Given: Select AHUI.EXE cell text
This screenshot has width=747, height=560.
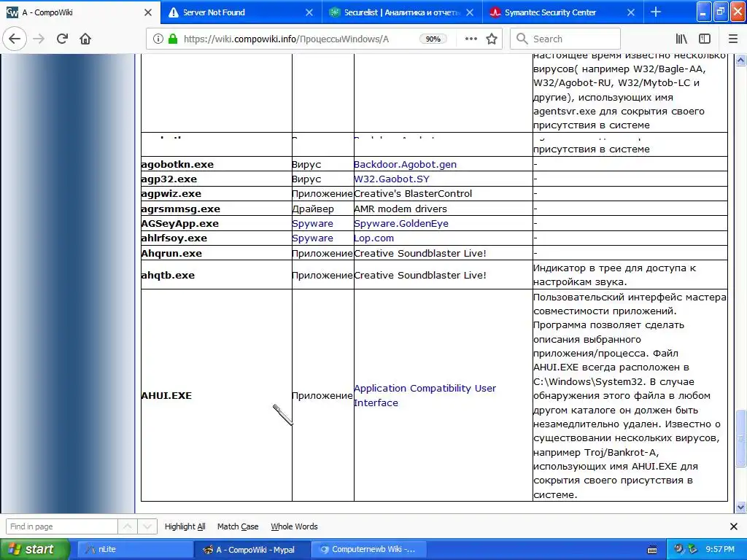Looking at the screenshot, I should pyautogui.click(x=166, y=395).
